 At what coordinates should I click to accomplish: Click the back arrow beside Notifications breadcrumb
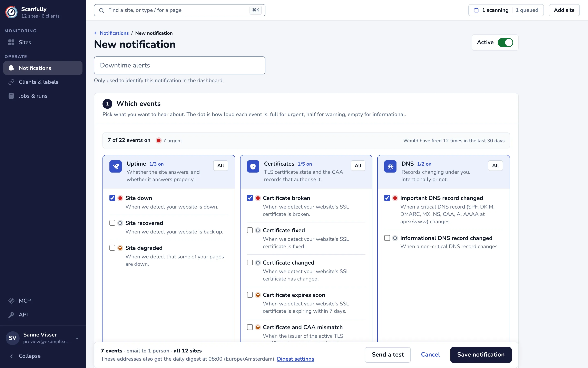96,33
